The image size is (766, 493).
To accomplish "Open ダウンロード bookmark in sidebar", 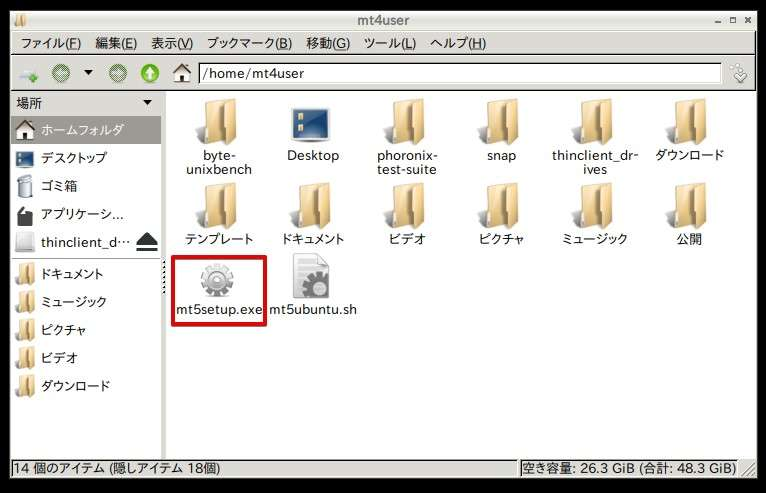I will click(x=86, y=386).
